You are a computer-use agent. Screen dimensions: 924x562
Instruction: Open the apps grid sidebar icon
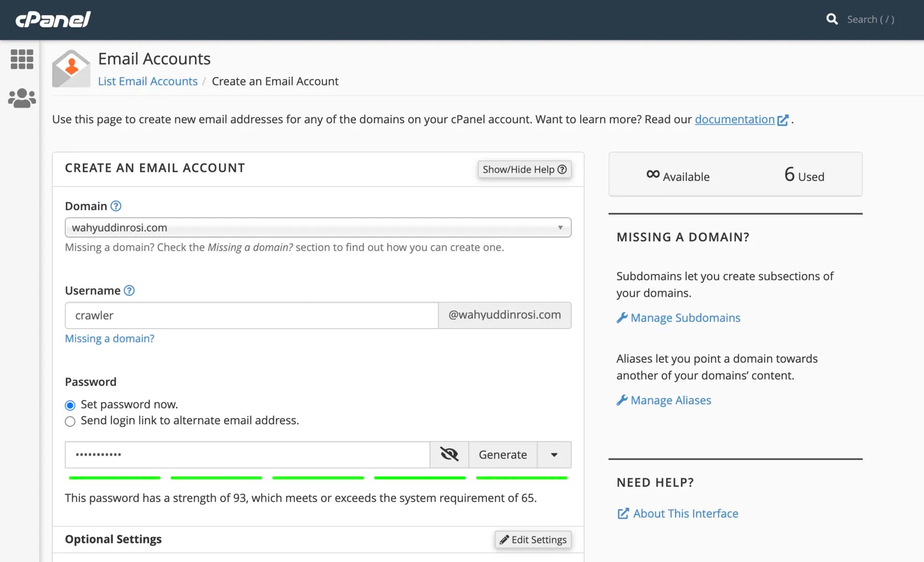click(22, 59)
